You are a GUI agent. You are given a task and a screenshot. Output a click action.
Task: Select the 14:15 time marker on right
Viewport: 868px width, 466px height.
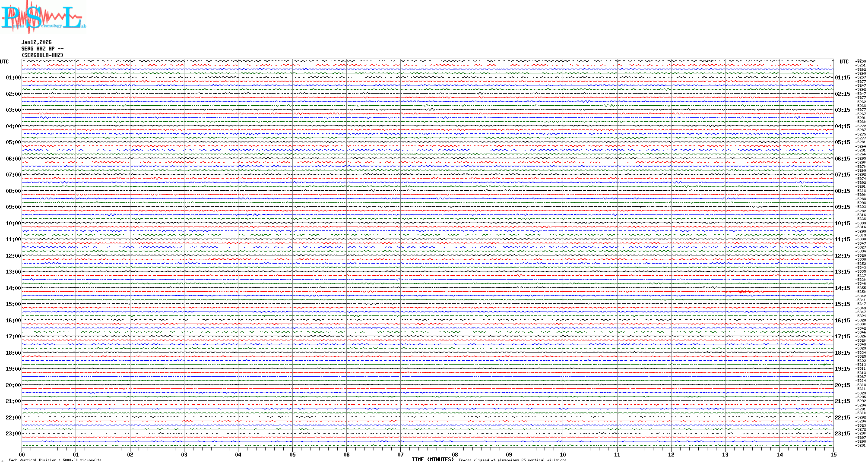(x=842, y=288)
